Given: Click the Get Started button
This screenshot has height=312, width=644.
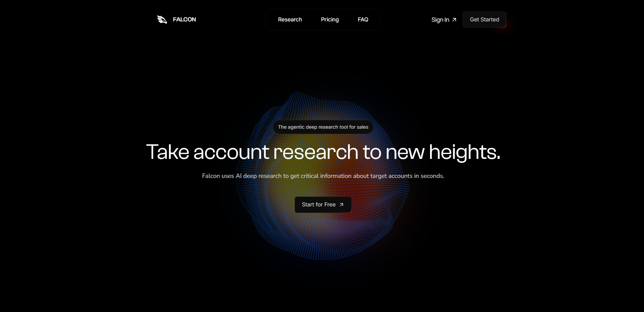Looking at the screenshot, I should point(484,19).
